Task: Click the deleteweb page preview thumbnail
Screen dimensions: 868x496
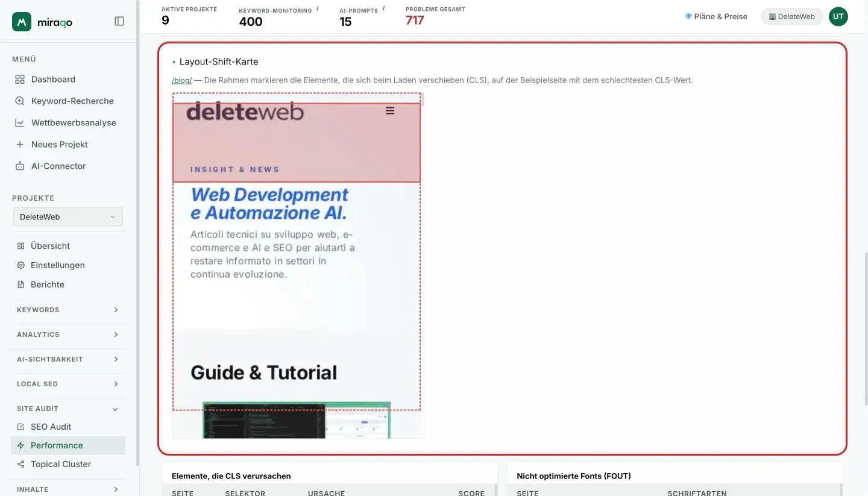Action: point(298,265)
